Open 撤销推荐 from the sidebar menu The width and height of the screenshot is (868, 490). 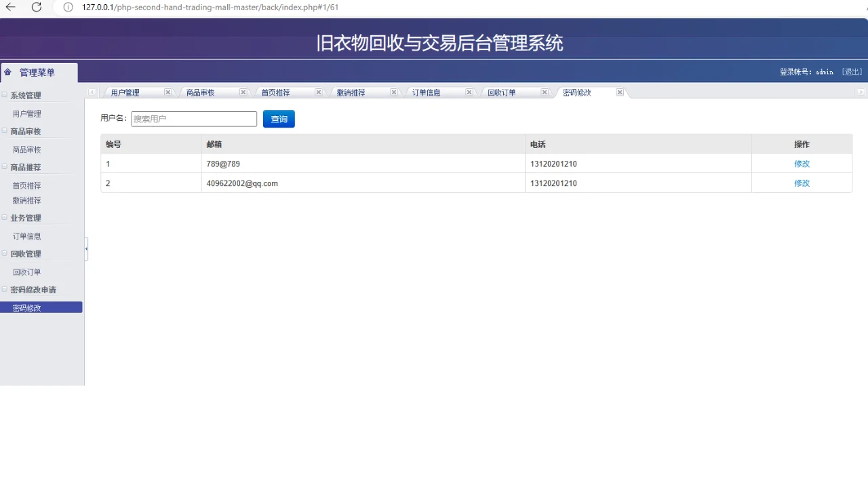26,200
